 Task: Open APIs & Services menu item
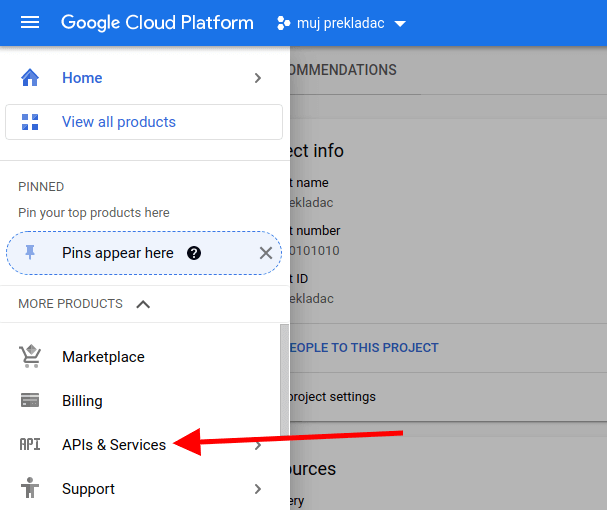[114, 445]
